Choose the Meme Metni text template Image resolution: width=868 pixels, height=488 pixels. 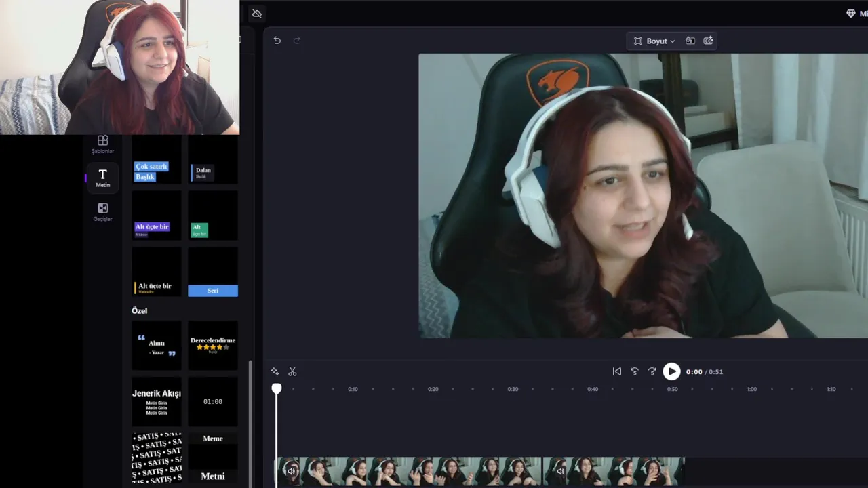[x=213, y=457]
